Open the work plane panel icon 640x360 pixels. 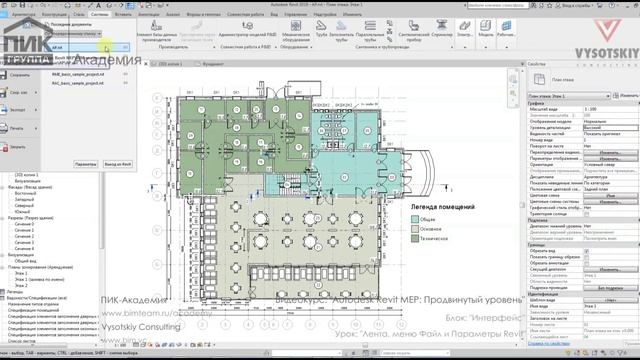click(506, 26)
